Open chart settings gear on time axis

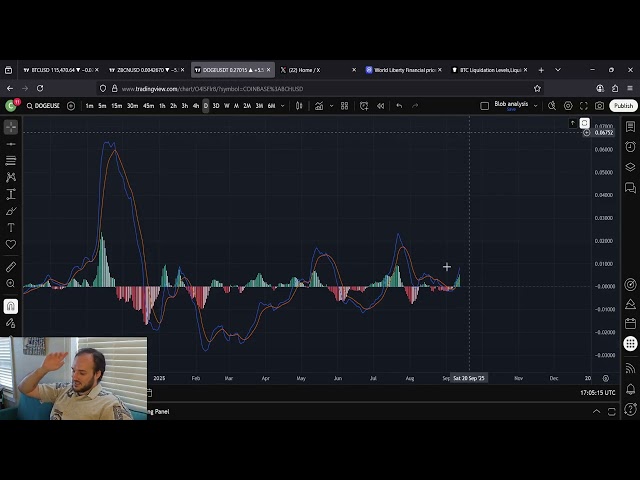(x=605, y=379)
